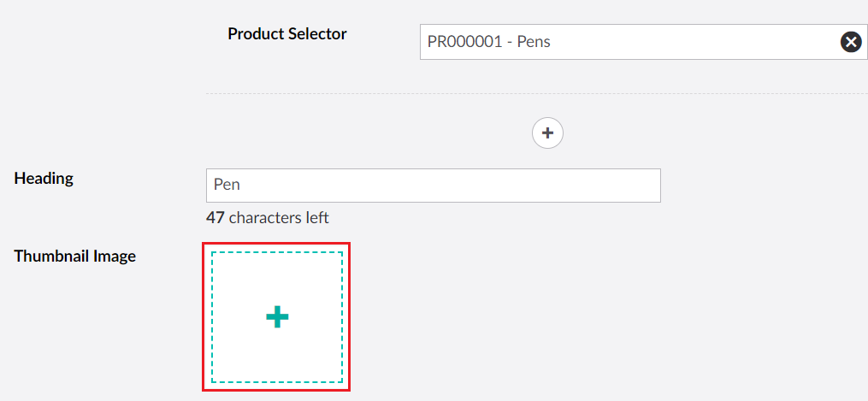Click the word 'left' under Heading
The image size is (868, 401).
[x=316, y=218]
